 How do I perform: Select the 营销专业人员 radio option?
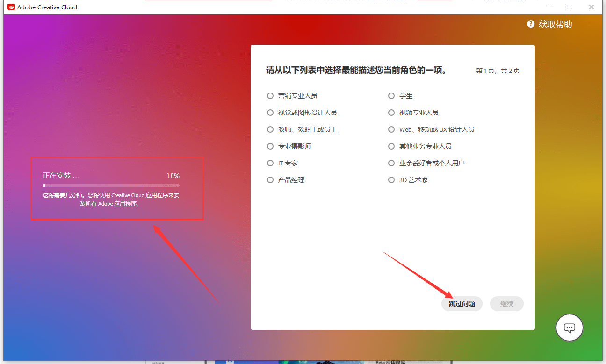pyautogui.click(x=270, y=96)
